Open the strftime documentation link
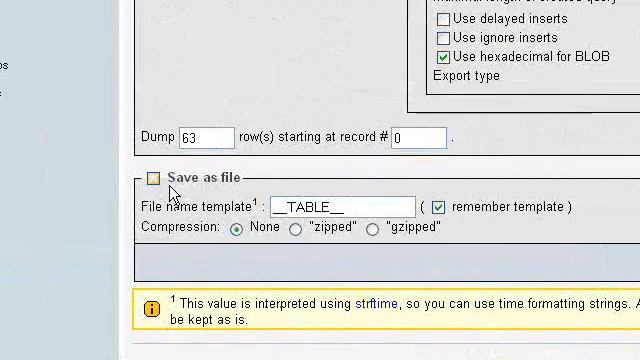 click(376, 304)
